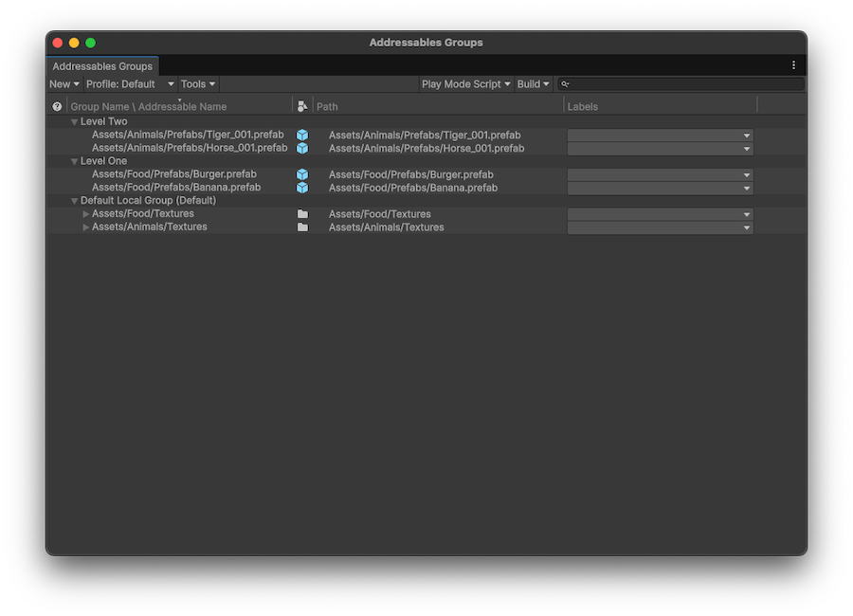
Task: Click the folder icon beside Assets/Animals/Textures
Action: 301,226
